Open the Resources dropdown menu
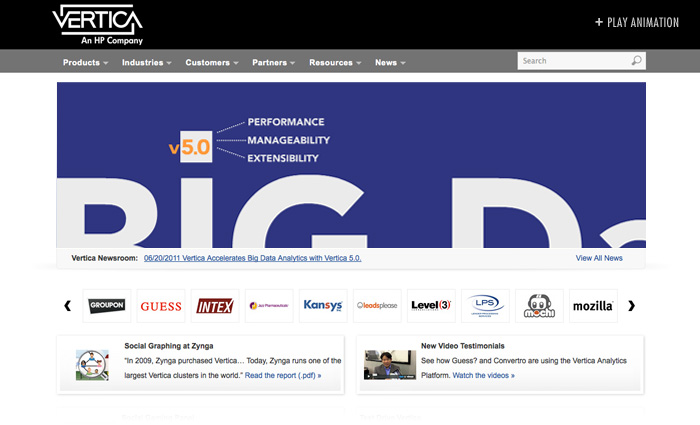Screen dimensions: 700x425 (335, 62)
